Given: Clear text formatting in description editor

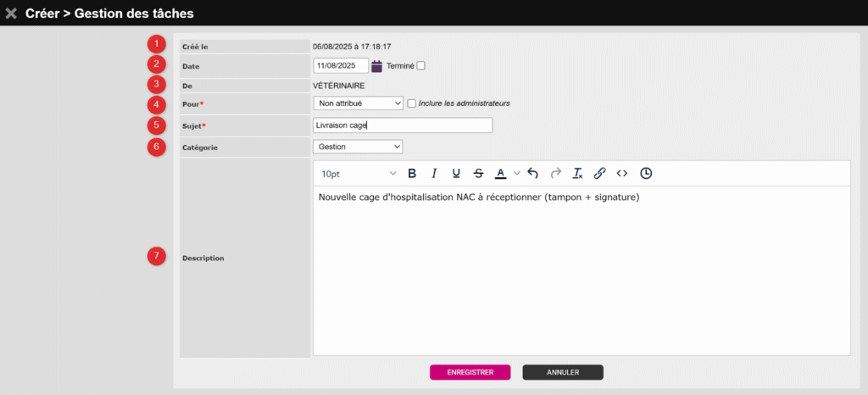Looking at the screenshot, I should click(578, 173).
